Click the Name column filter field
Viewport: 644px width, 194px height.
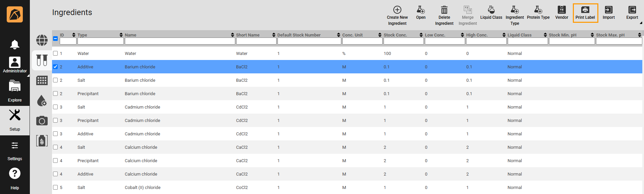[180, 41]
